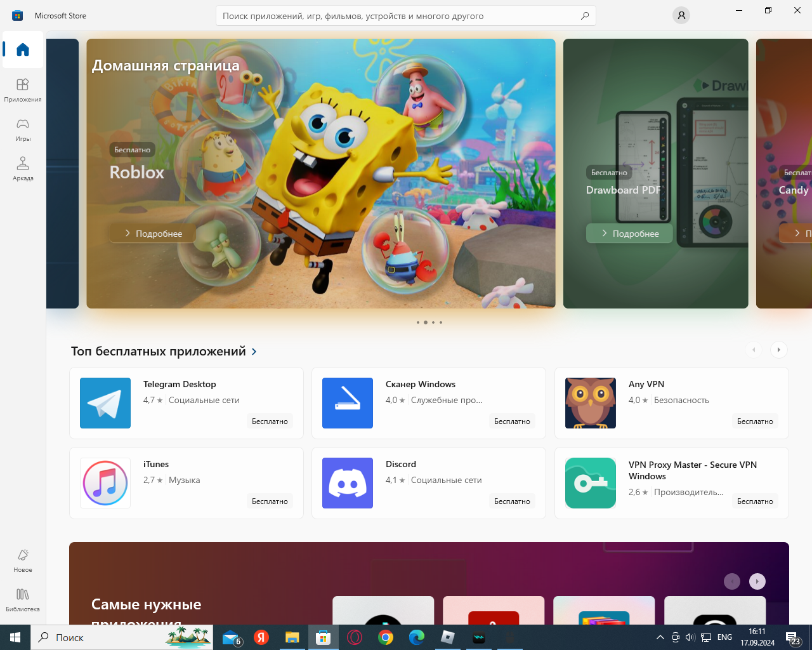Open the Telegram Desktop title text
This screenshot has width=812, height=650.
coord(180,385)
